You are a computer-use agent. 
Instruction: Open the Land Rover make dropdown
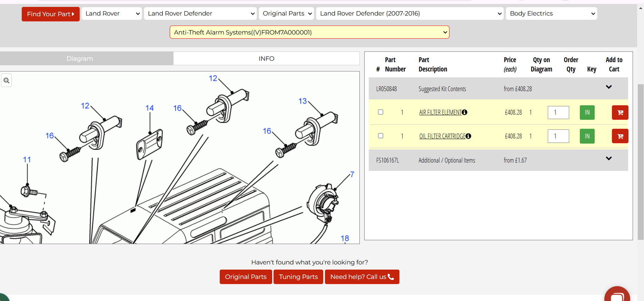pyautogui.click(x=112, y=13)
